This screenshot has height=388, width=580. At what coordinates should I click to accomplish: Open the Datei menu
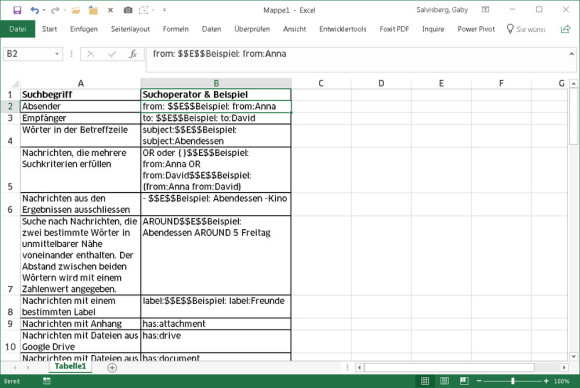point(18,29)
